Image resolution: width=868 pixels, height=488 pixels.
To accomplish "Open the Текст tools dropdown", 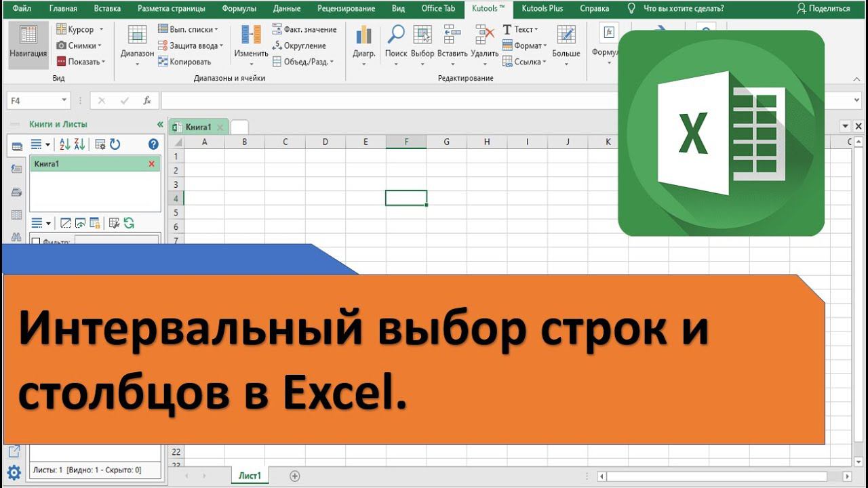I will coord(520,29).
